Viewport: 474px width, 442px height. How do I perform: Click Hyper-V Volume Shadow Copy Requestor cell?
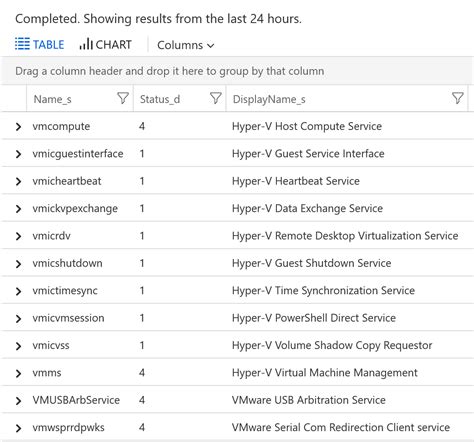[x=332, y=345]
